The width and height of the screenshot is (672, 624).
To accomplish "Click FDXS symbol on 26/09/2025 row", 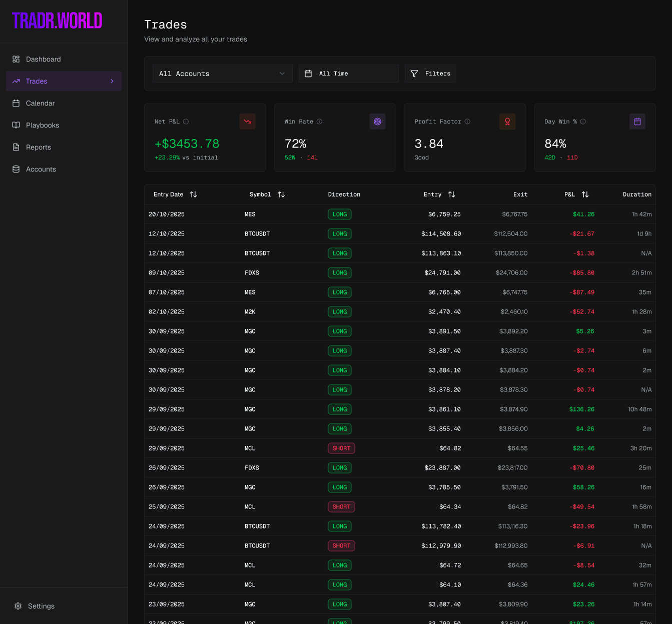I will click(x=252, y=467).
